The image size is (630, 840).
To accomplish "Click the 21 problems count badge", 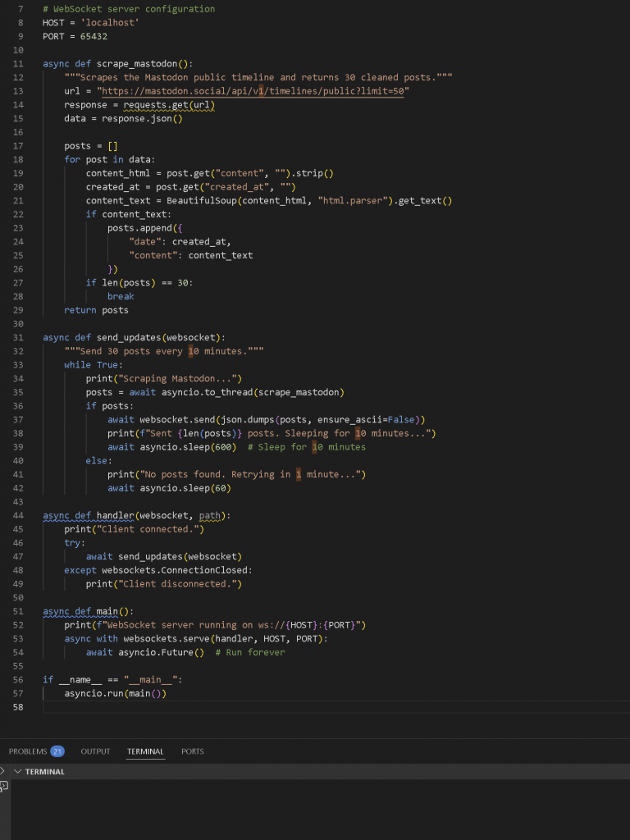I will point(57,751).
